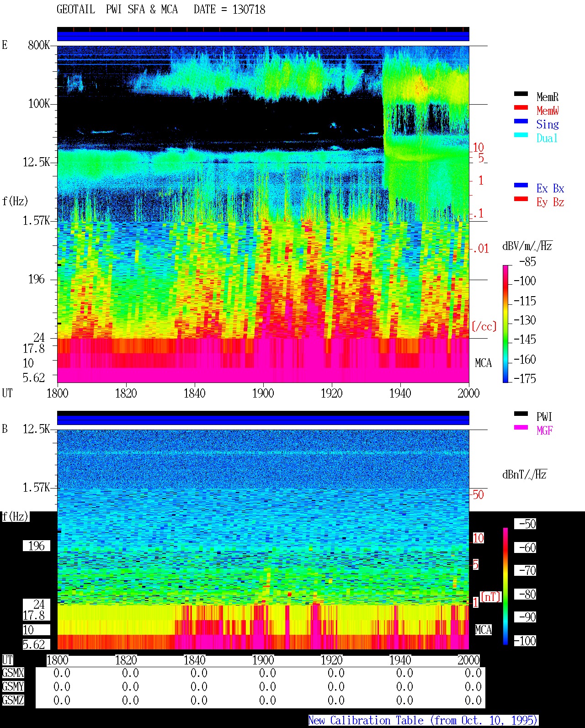Screen dimensions: 585x728
Task: Click the '-115' color scale value
Action: [x=525, y=301]
